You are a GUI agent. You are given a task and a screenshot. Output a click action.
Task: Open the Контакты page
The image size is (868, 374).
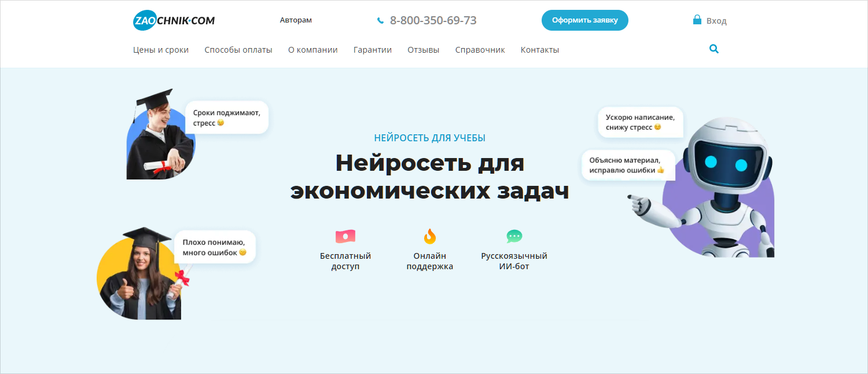[539, 50]
